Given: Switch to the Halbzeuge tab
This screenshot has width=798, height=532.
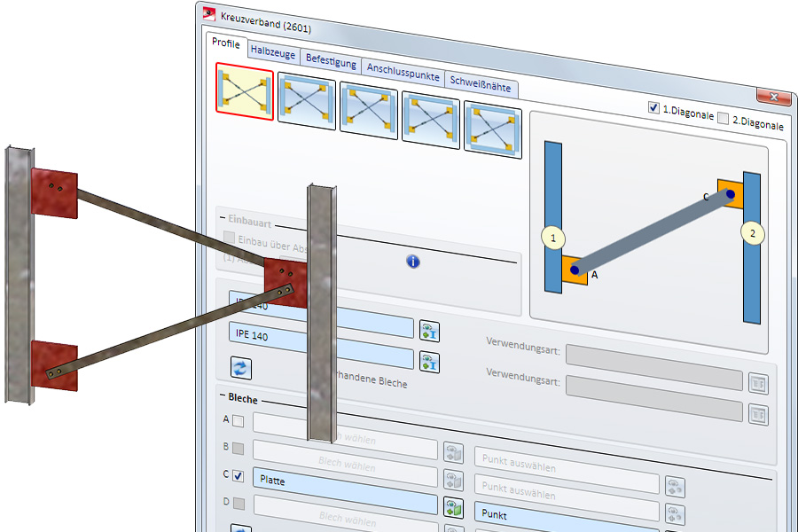Looking at the screenshot, I should (x=273, y=52).
